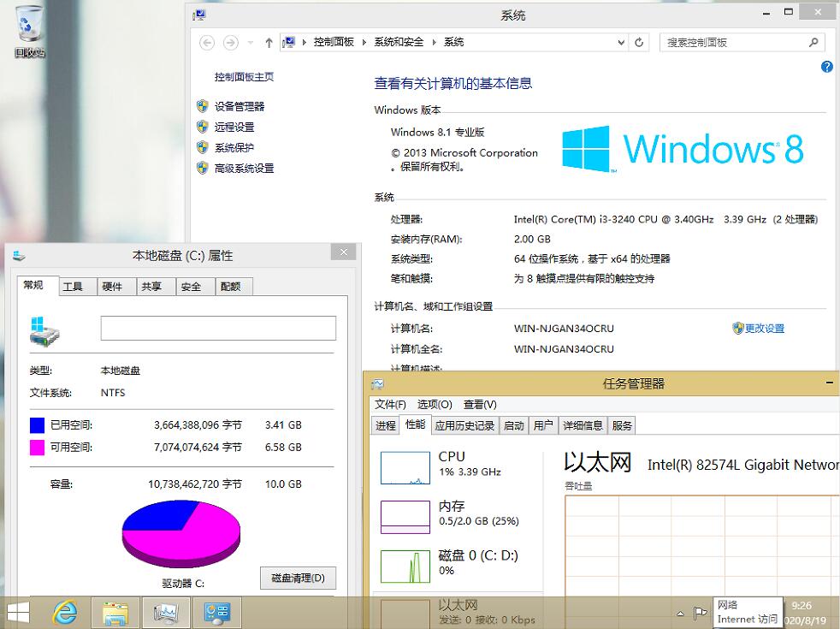The image size is (840, 629).
Task: Expand the root breadcrumb arrow before 控制面板
Action: [305, 42]
